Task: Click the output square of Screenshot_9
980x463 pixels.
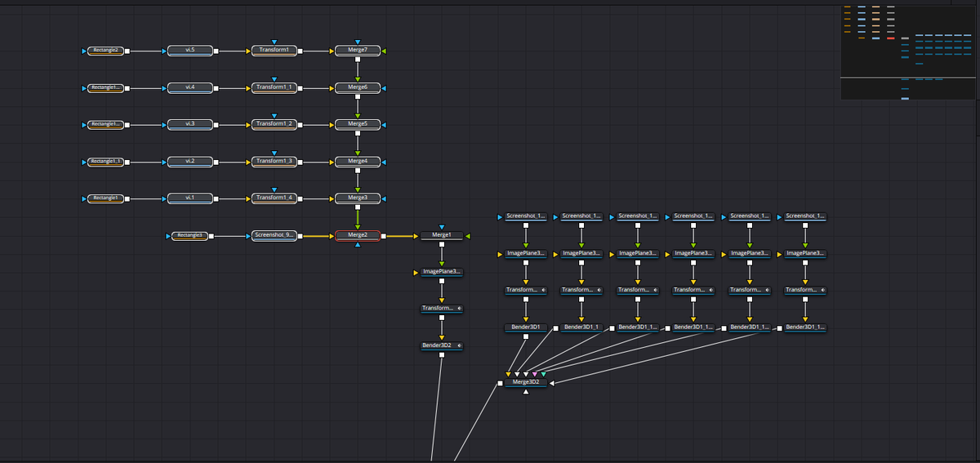Action: tap(301, 236)
